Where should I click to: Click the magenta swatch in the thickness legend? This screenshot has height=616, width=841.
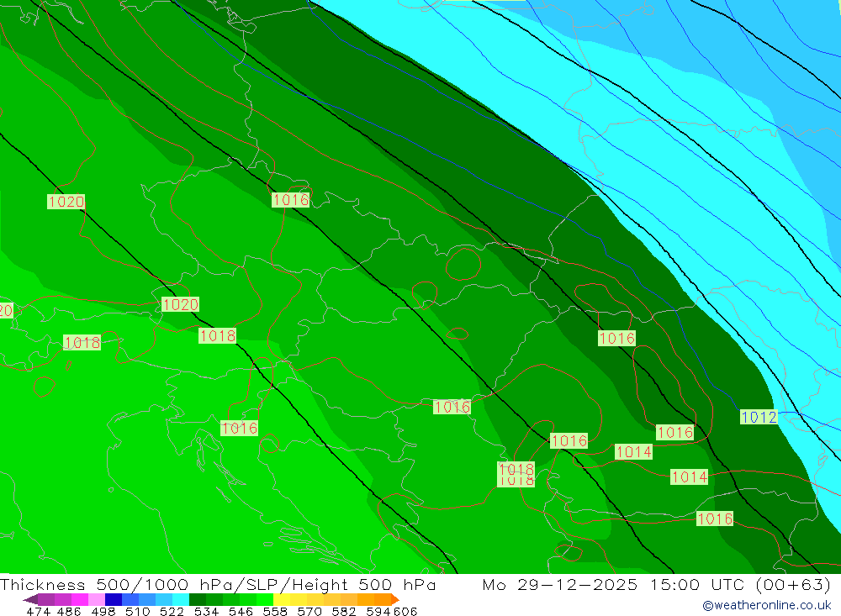point(79,599)
